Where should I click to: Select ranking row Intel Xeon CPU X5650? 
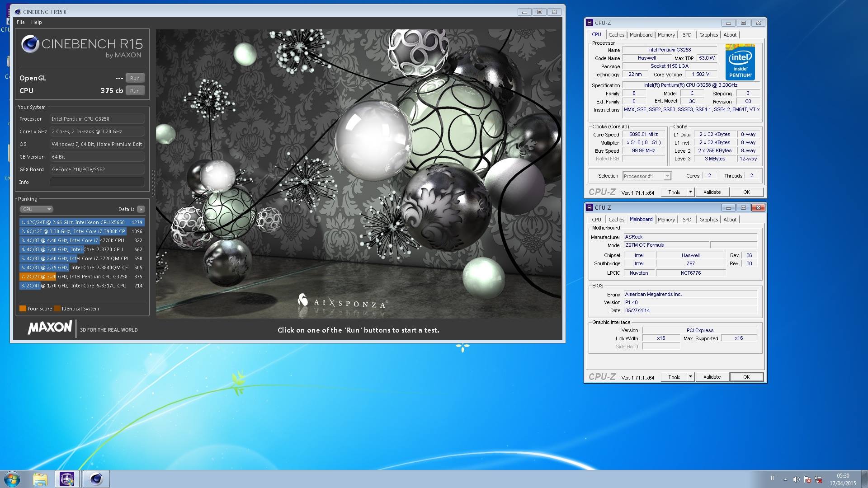click(x=82, y=222)
